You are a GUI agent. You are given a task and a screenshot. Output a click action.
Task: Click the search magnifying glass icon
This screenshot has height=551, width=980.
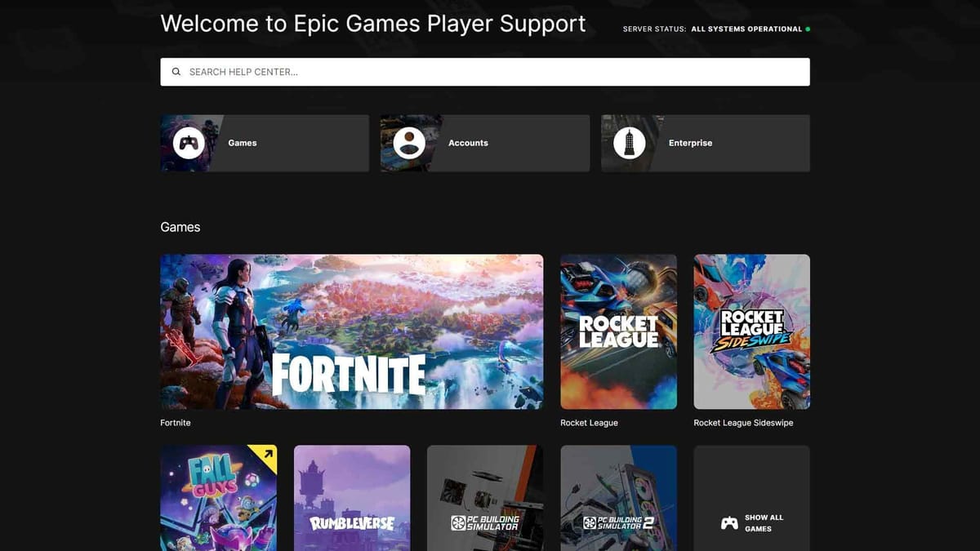176,71
